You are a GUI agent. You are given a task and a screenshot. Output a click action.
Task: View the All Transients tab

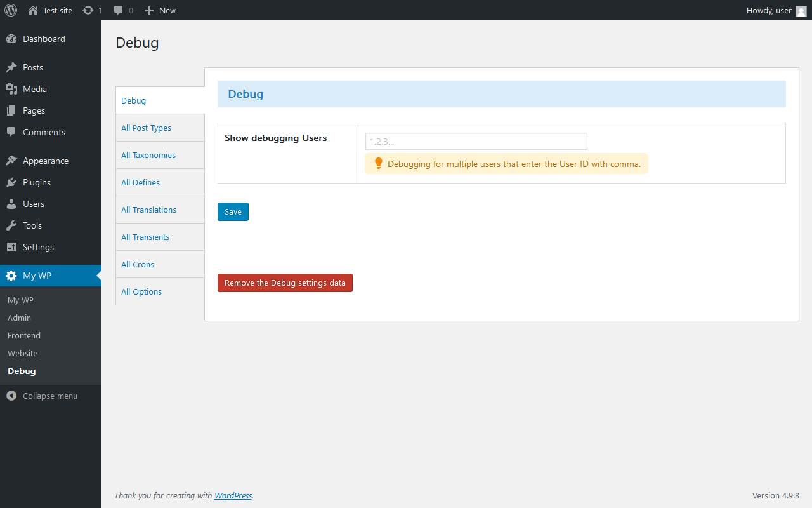click(x=160, y=237)
